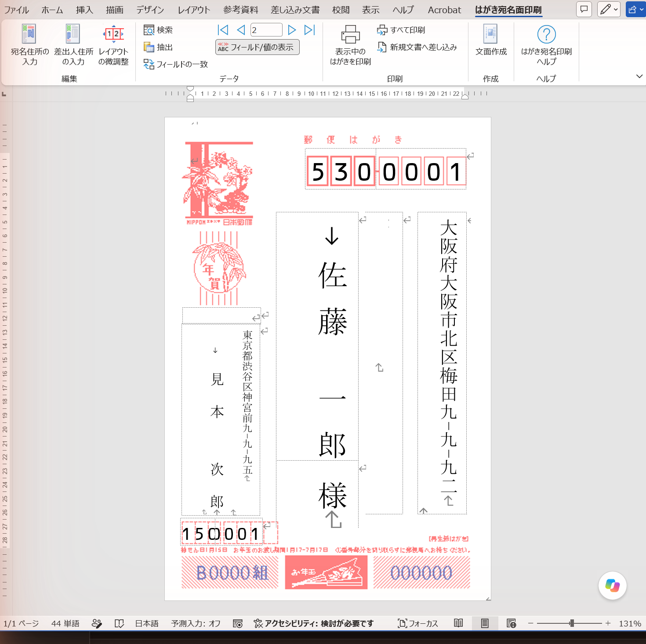Click the zoom in plus button
Viewport: 646px width, 644px height.
tap(608, 623)
